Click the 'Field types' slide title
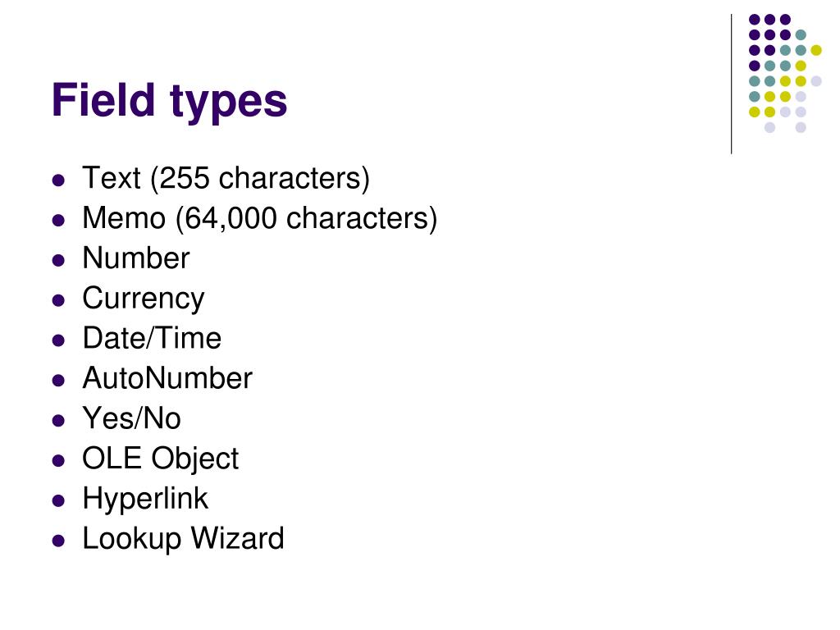840x630 pixels. pyautogui.click(x=169, y=100)
